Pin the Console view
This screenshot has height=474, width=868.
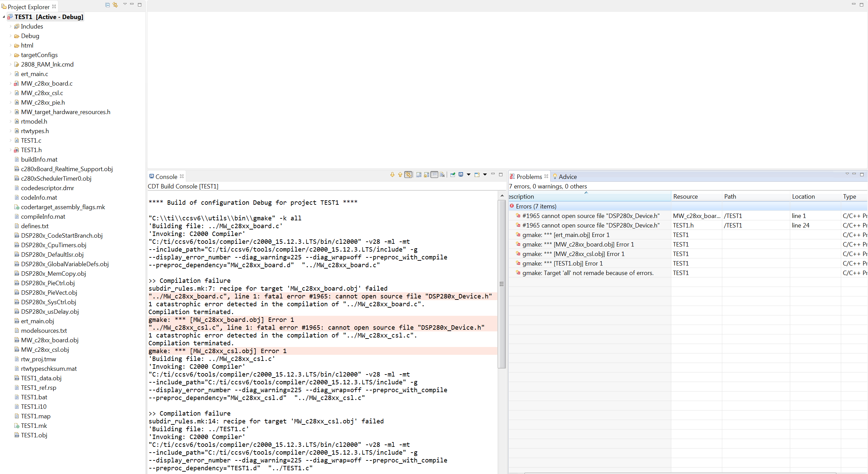tap(453, 175)
